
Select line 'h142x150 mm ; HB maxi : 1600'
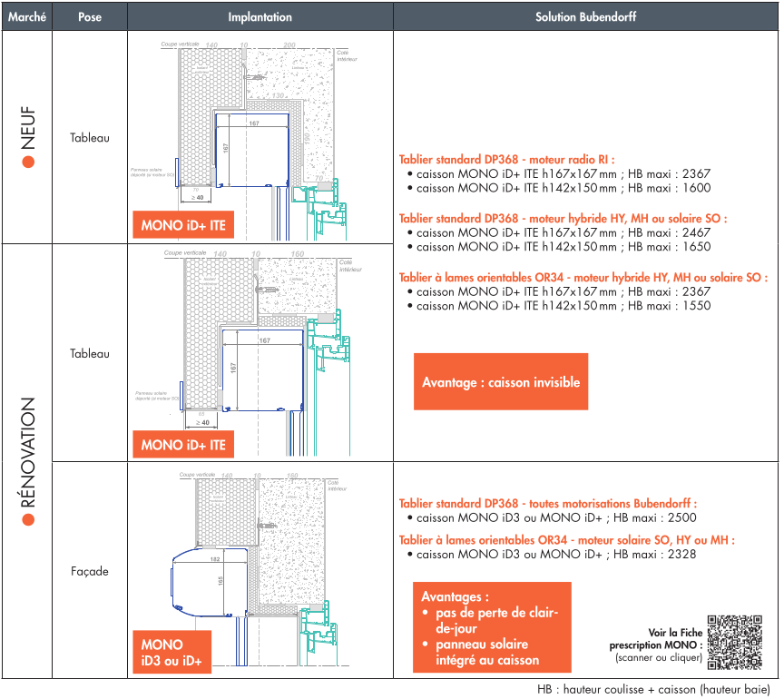click(563, 188)
